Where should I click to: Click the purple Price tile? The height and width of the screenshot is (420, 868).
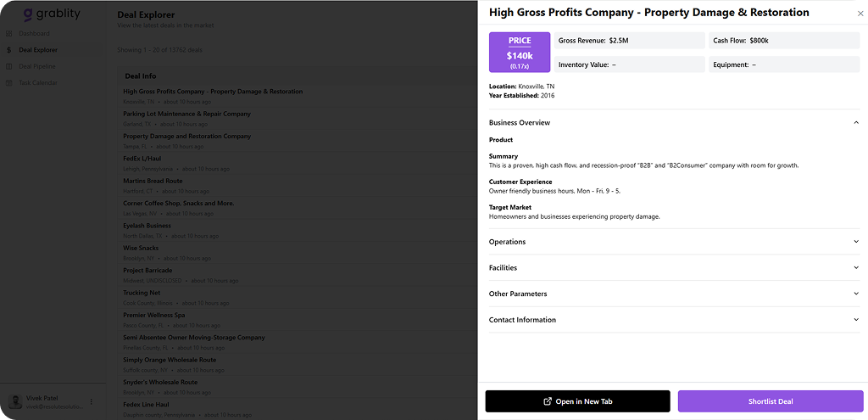click(x=520, y=53)
